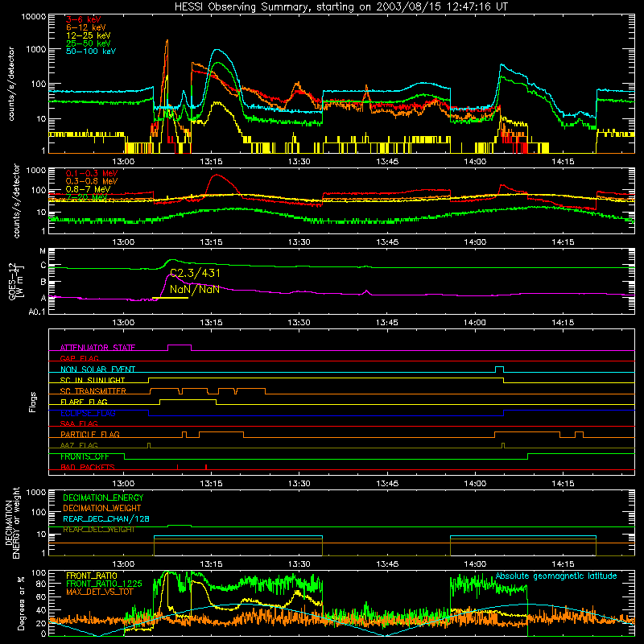The width and height of the screenshot is (644, 644).
Task: Click the 13:15 tick under the top keV panel
Action: 211,162
